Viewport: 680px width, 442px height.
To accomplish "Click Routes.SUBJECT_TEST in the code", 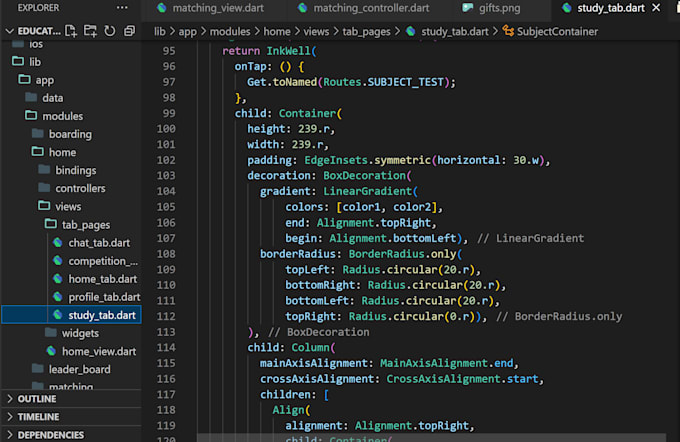I will [x=383, y=82].
